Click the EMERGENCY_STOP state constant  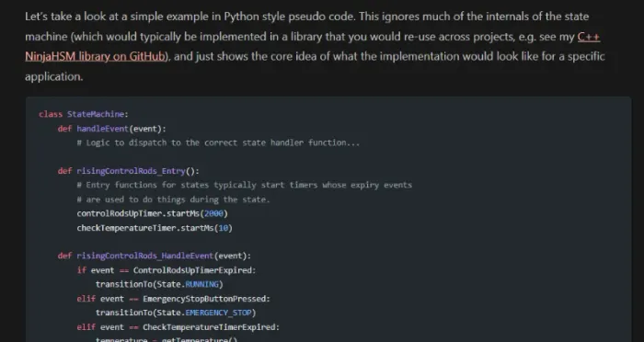click(218, 313)
